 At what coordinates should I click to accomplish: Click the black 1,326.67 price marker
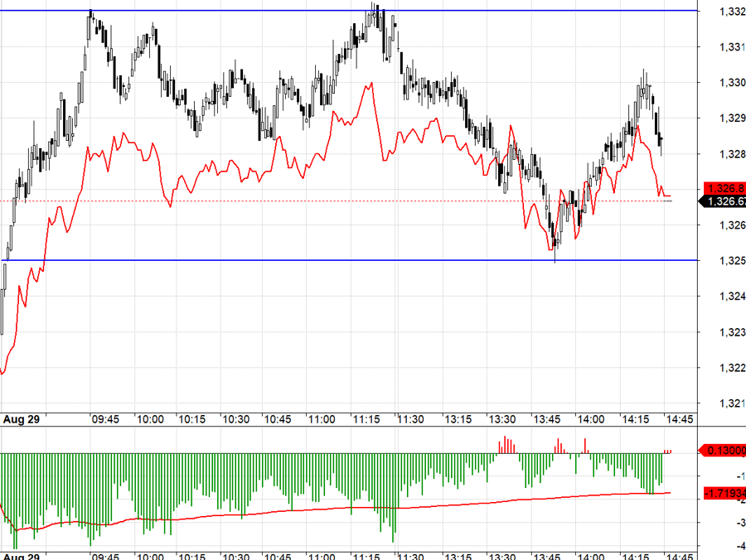pyautogui.click(x=724, y=201)
